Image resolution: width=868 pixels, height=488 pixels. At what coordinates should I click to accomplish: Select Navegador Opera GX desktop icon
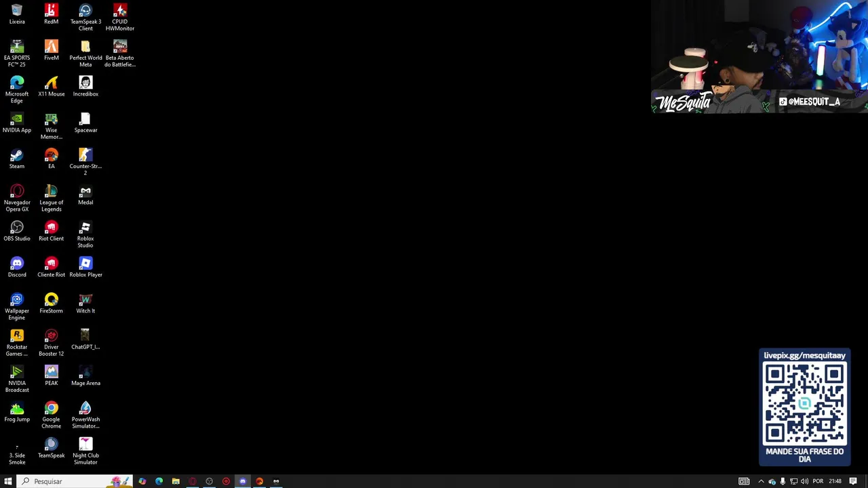pyautogui.click(x=17, y=198)
